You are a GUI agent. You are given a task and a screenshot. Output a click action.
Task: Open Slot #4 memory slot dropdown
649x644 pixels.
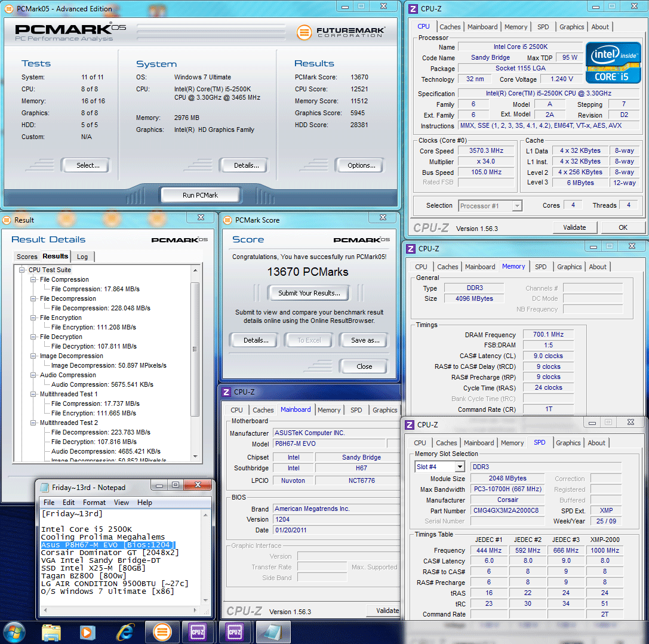[x=460, y=467]
